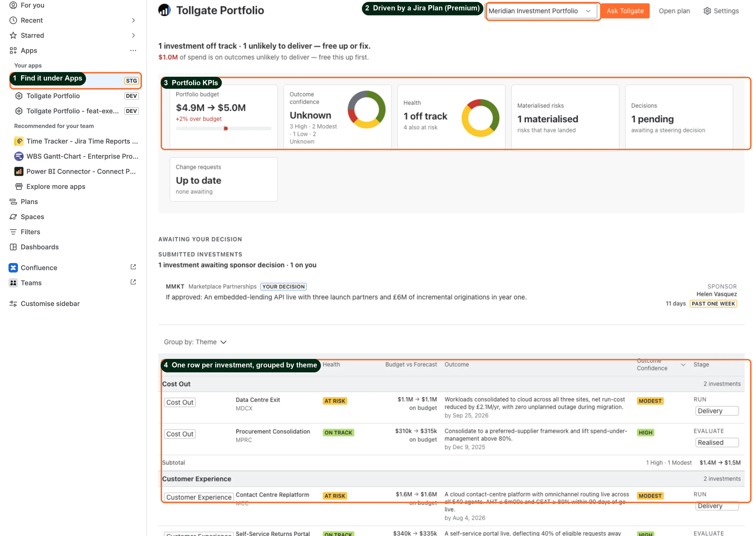Click the Health donut chart

coord(480,118)
